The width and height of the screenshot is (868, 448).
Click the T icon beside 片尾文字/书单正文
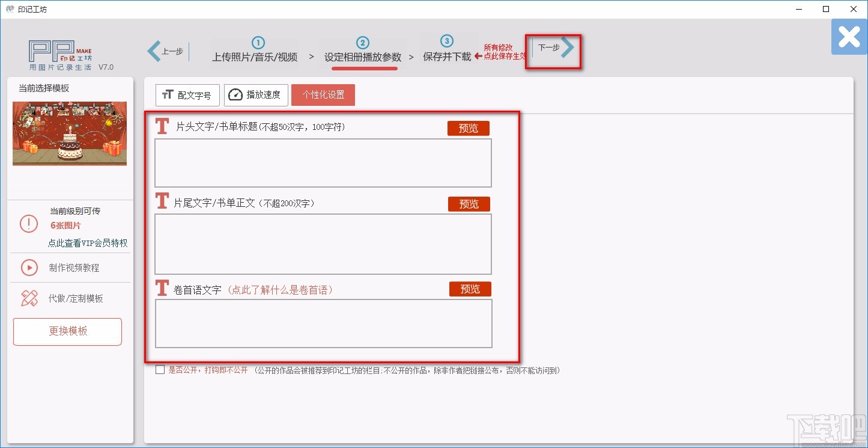point(162,201)
